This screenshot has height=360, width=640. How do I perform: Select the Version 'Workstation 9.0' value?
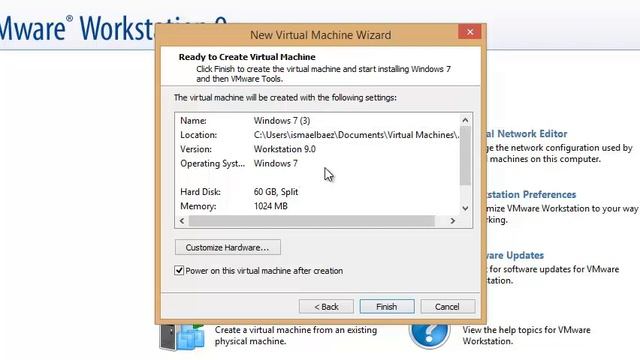pyautogui.click(x=285, y=149)
